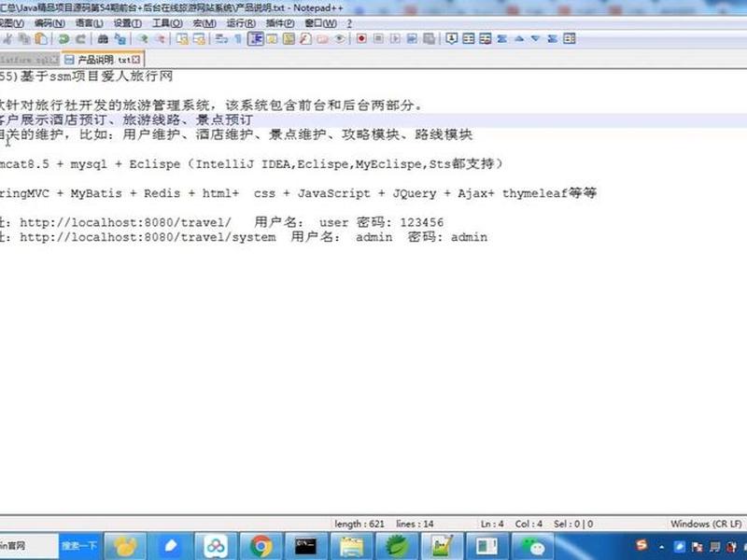Image resolution: width=747 pixels, height=560 pixels.
Task: Click the Windows (CR LF) status field
Action: pyautogui.click(x=706, y=524)
